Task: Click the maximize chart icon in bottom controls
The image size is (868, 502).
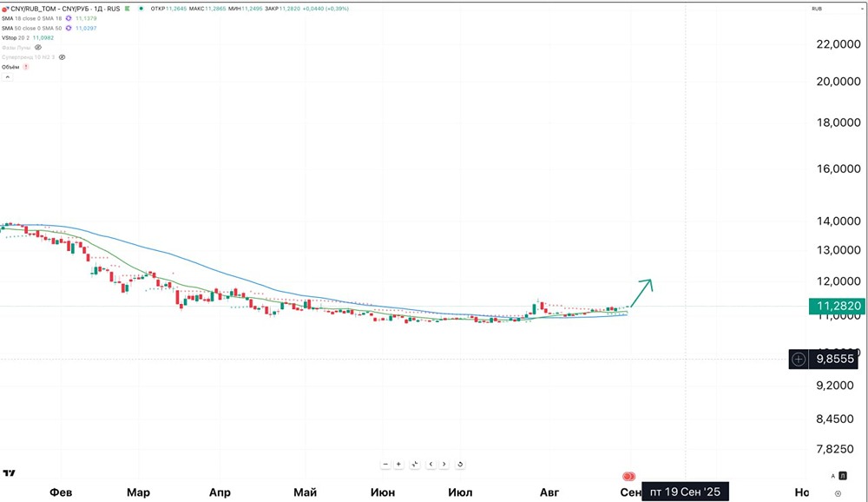Action: [415, 465]
